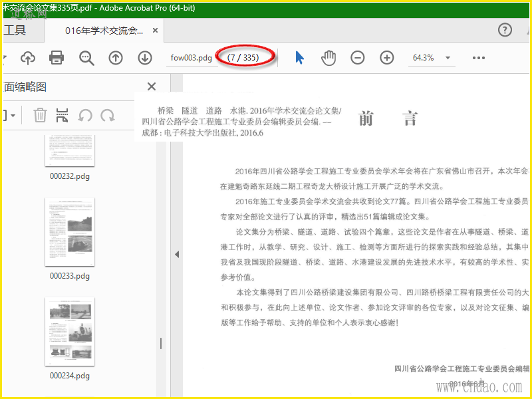
Task: Go to previous page with up arrow
Action: point(116,58)
